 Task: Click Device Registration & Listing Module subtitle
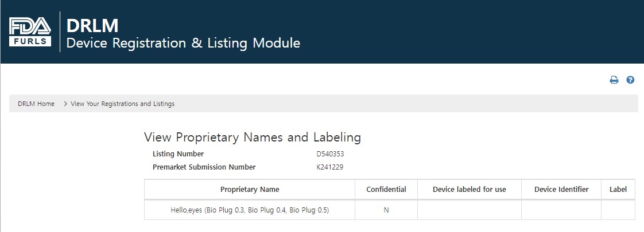[x=183, y=43]
